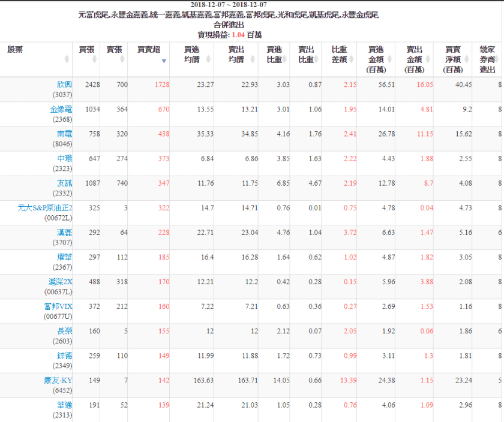Viewport: 504px width, 422px height.
Task: Open the 康友-KY stock link
Action: (x=57, y=379)
